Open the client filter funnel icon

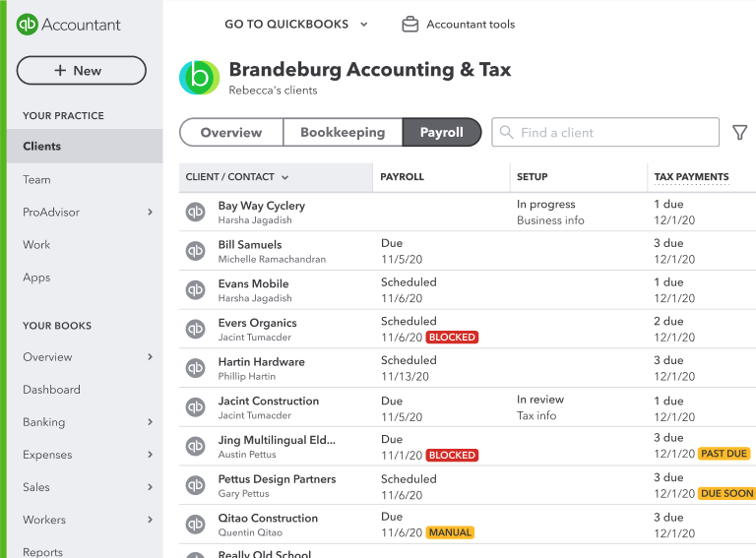(739, 133)
